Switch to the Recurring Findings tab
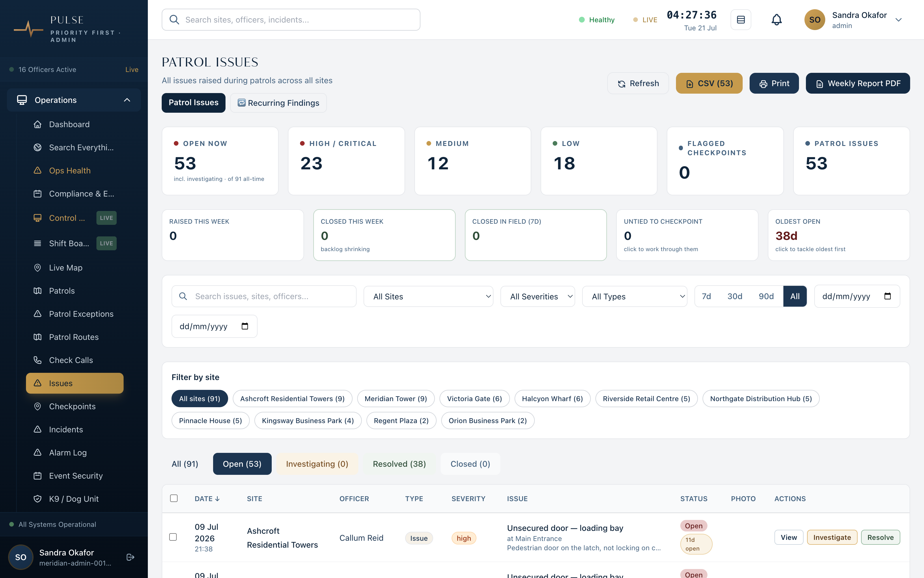 [278, 103]
